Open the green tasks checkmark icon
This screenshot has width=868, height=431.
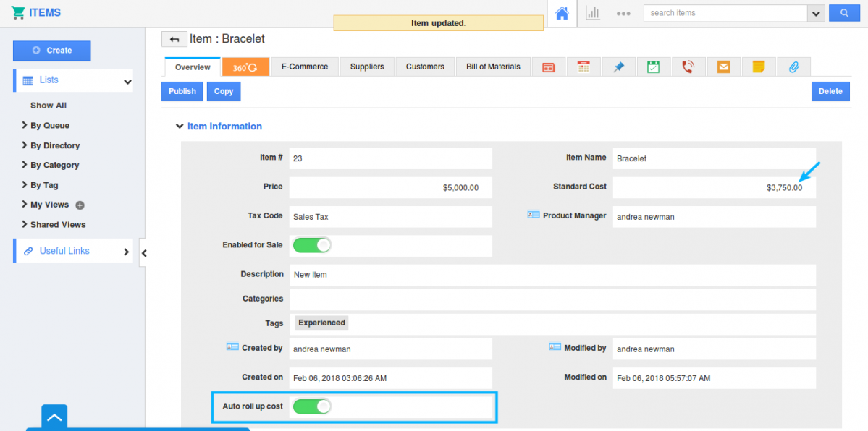click(x=653, y=67)
